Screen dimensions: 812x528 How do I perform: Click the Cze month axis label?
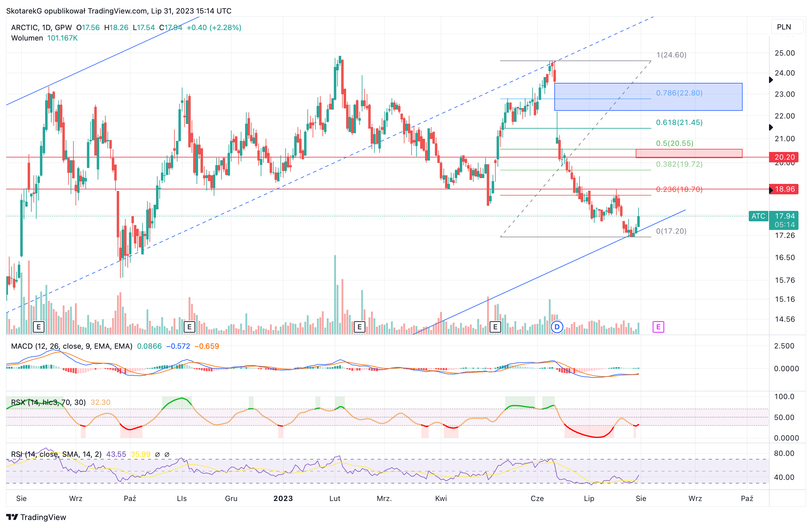pos(537,498)
